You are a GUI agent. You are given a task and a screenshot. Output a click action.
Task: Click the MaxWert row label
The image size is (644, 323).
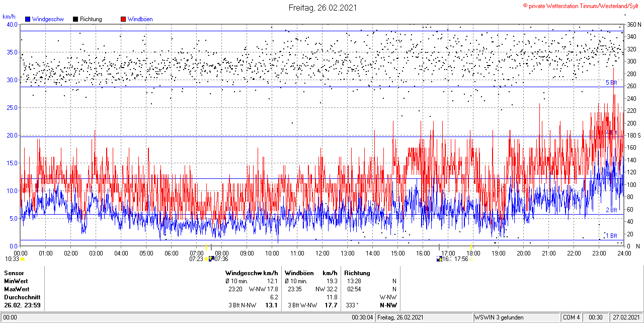(17, 289)
